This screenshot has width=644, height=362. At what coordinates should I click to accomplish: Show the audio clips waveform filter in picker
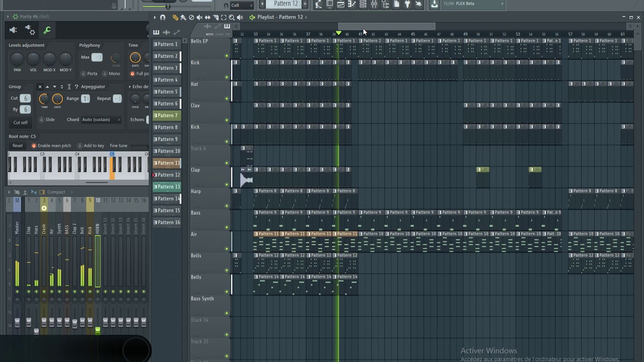coord(167,32)
